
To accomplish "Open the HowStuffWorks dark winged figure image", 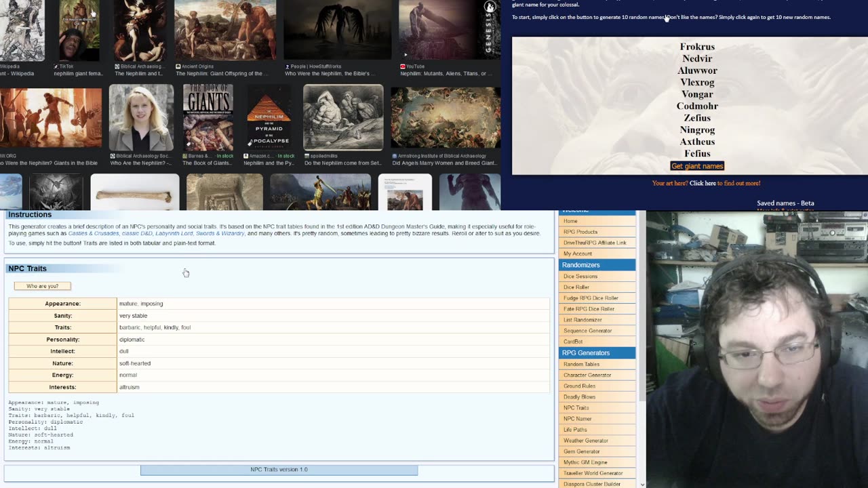I will [337, 30].
